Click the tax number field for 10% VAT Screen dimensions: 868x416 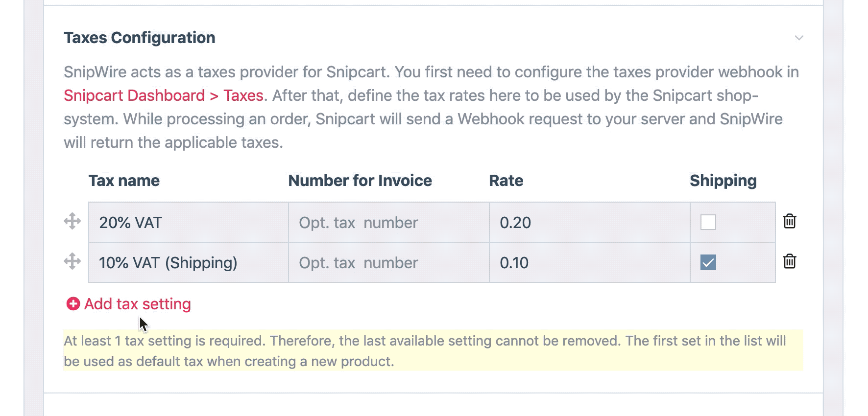(x=387, y=262)
